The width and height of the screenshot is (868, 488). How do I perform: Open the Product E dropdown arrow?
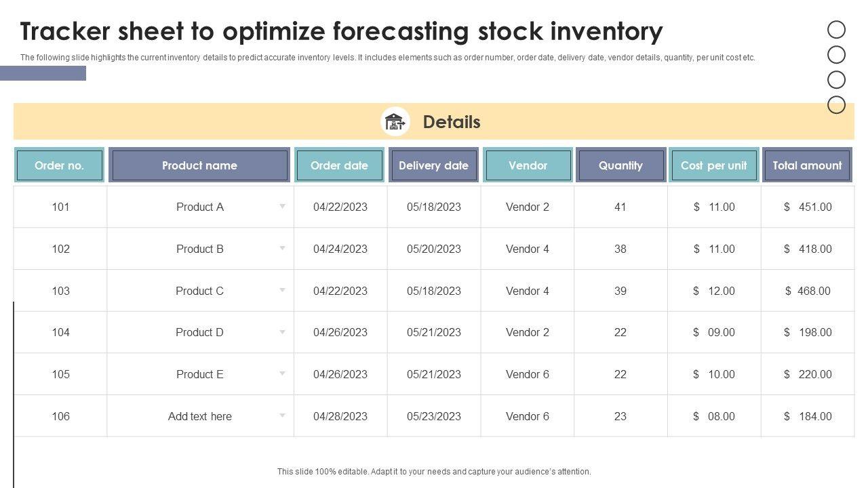pyautogui.click(x=282, y=374)
